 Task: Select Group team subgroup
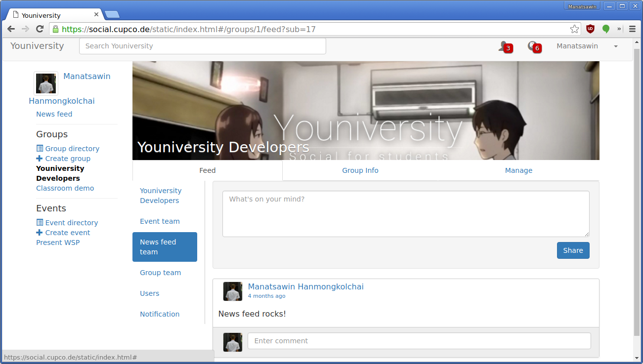165,273
